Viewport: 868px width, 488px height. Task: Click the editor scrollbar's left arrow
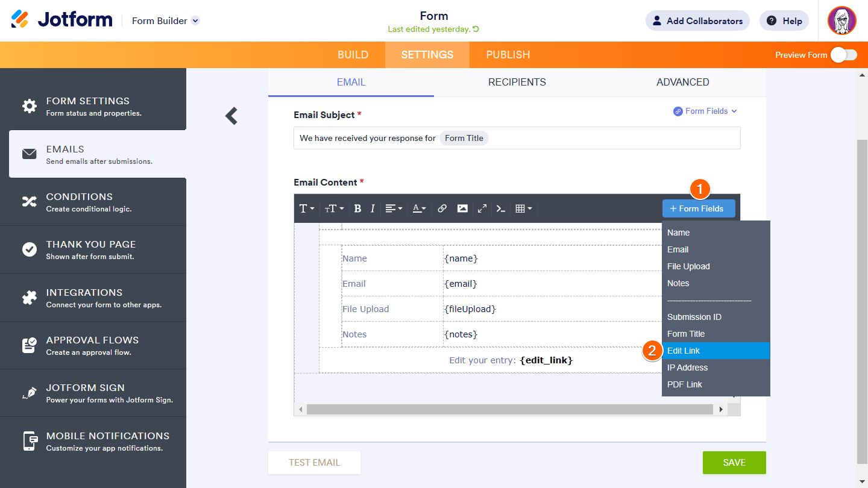(300, 410)
